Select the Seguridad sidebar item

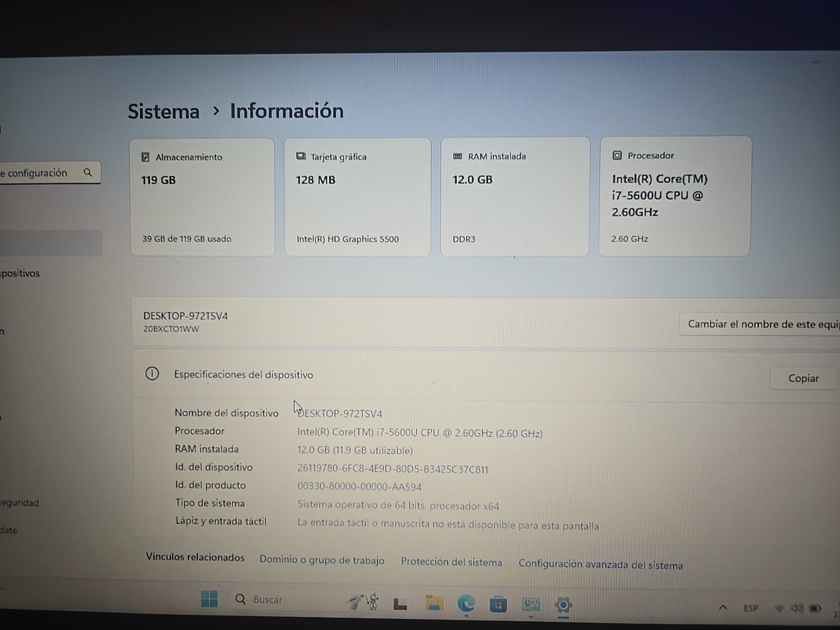point(20,503)
